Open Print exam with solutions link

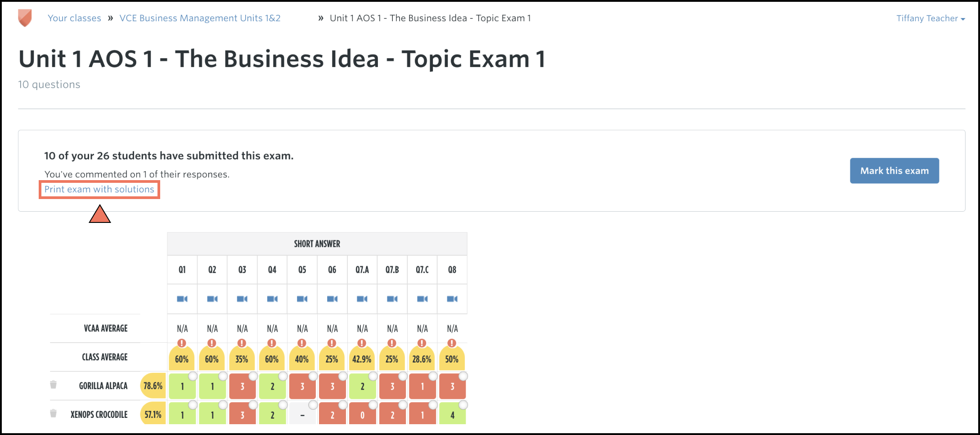pyautogui.click(x=99, y=190)
